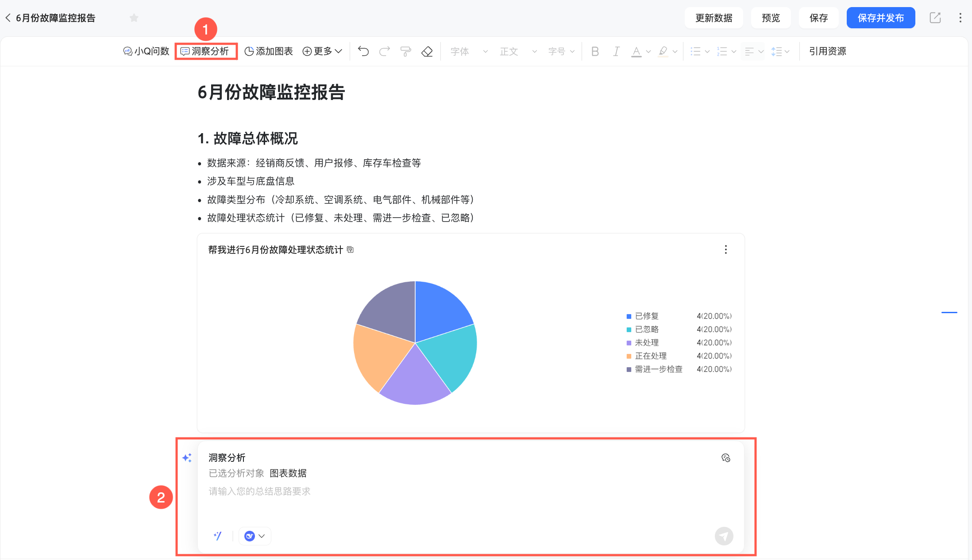This screenshot has width=972, height=560.
Task: Click the eraser clear-format icon
Action: click(x=427, y=51)
